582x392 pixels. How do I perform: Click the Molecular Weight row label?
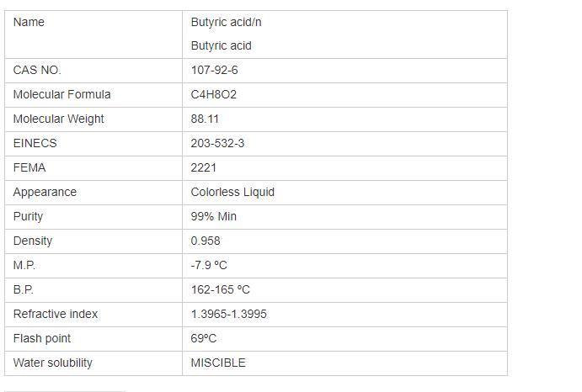pos(59,119)
